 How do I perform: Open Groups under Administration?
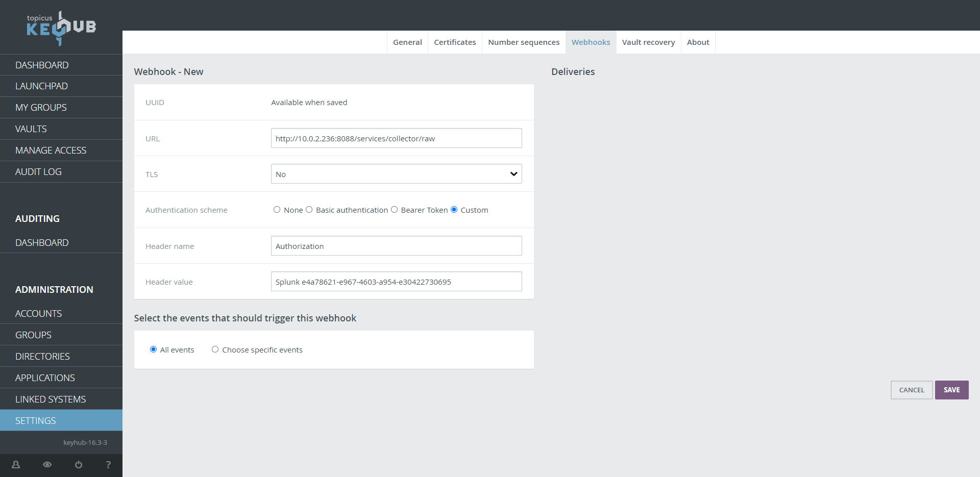61,335
